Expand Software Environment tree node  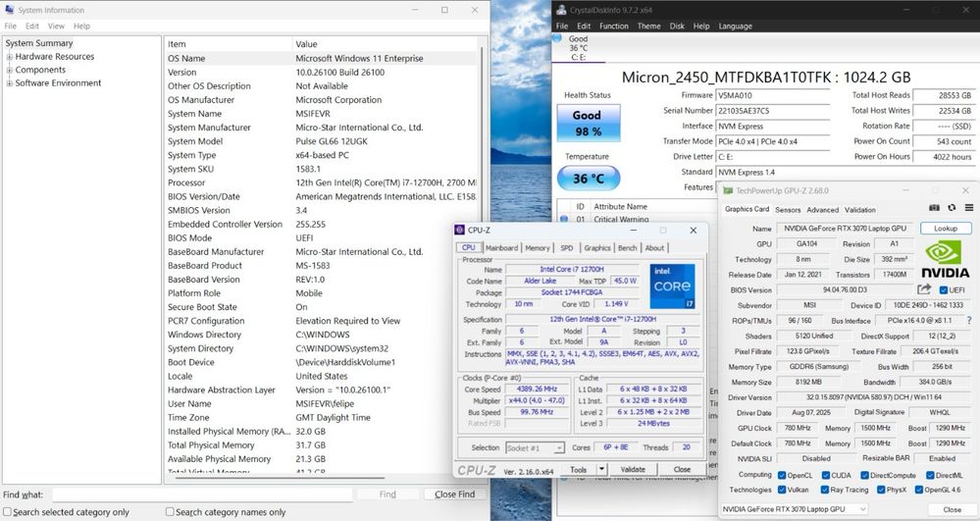click(10, 83)
